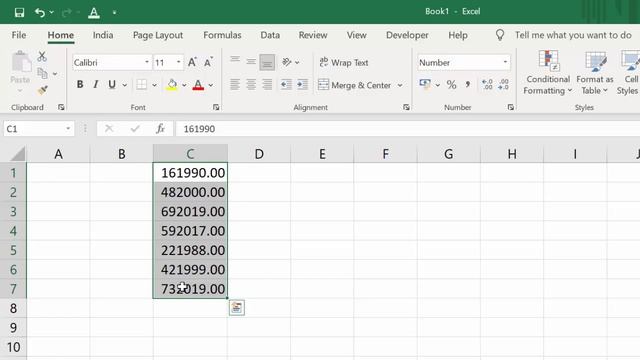Viewport: 640px width, 360px height.
Task: Decrease the cell indent
Action: click(x=286, y=84)
